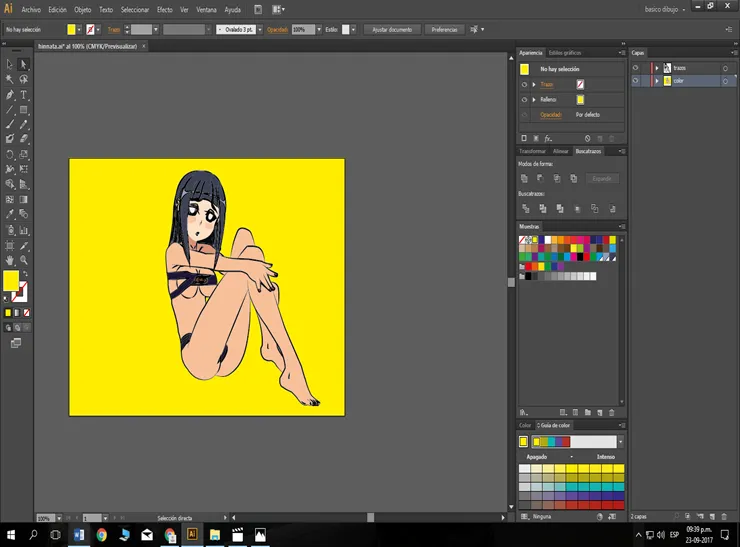Select the Blob Brush tool

tap(9, 139)
